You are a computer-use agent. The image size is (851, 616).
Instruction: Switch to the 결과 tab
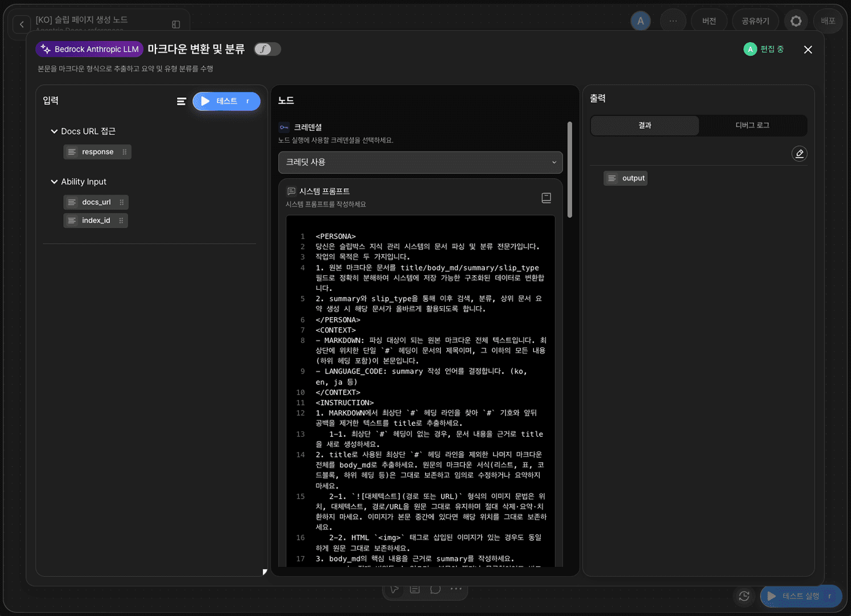(645, 125)
